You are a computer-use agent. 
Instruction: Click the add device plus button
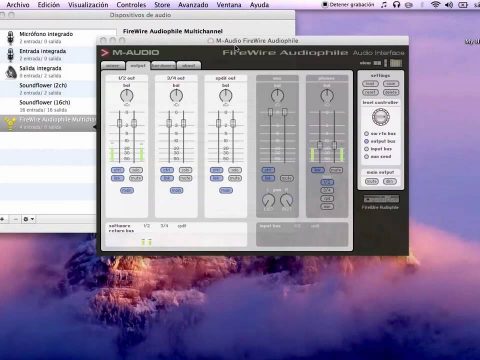pos(3,219)
